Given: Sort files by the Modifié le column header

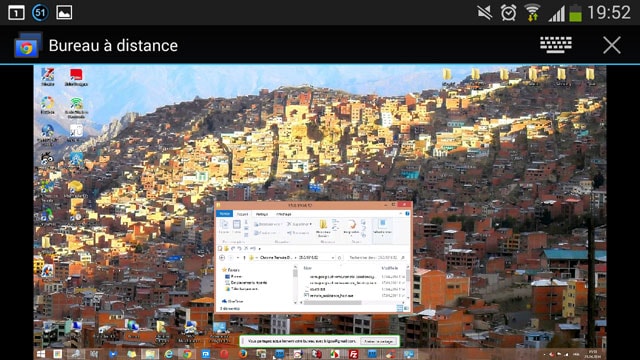Looking at the screenshot, I should tap(390, 268).
